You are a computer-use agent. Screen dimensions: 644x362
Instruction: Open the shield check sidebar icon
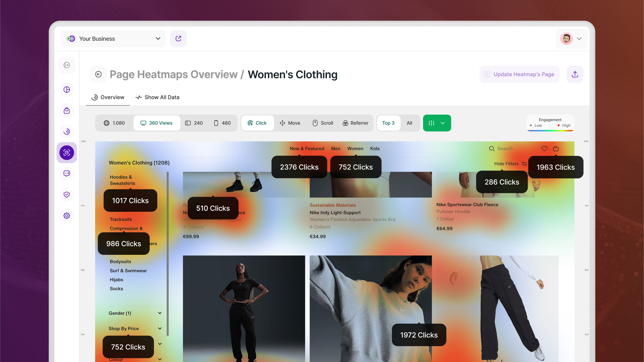click(67, 194)
